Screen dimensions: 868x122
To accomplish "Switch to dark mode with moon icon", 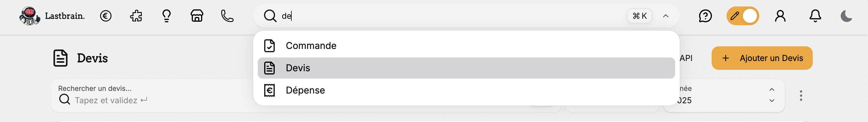I will click(846, 16).
